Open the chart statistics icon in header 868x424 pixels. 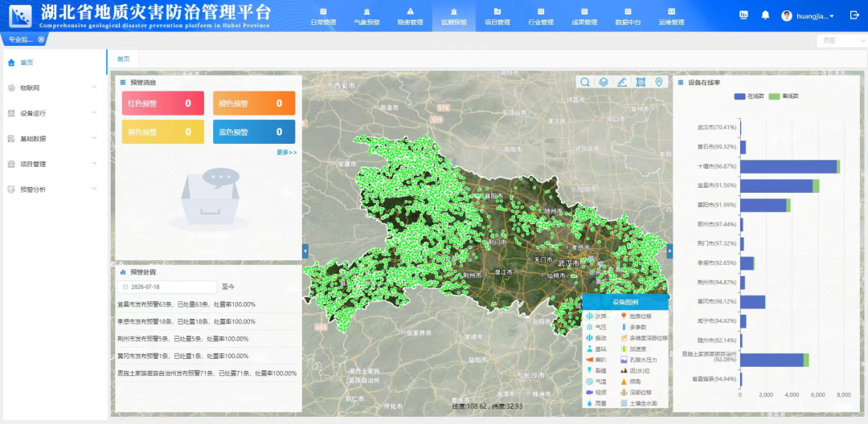(743, 15)
